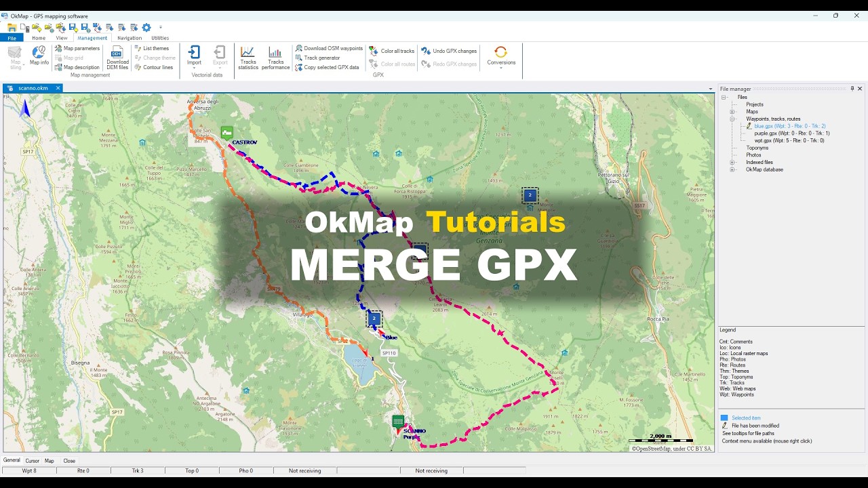Screen dimensions: 868x488
Task: Open Tracks performance chart
Action: [x=275, y=58]
